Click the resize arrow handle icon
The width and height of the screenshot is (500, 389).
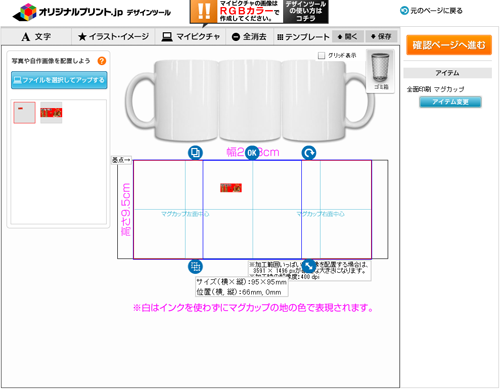coord(309,266)
